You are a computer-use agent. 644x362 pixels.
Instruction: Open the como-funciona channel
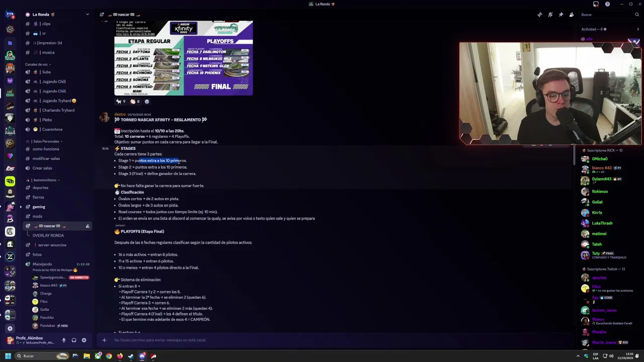(58, 149)
